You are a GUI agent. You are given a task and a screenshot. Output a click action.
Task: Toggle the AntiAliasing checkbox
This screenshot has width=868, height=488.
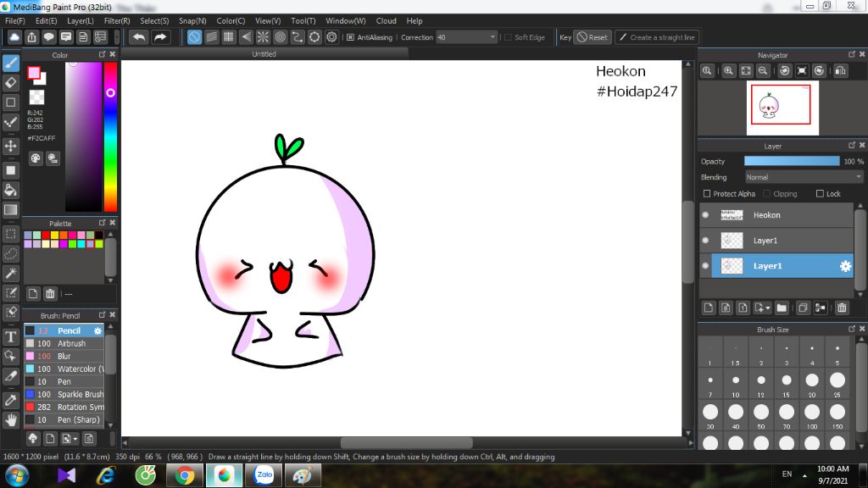tap(350, 37)
